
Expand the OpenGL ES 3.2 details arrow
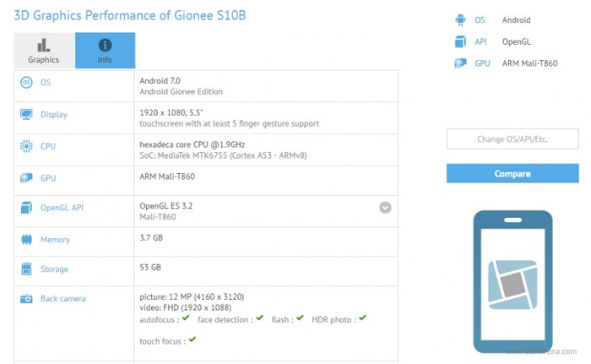(x=385, y=207)
